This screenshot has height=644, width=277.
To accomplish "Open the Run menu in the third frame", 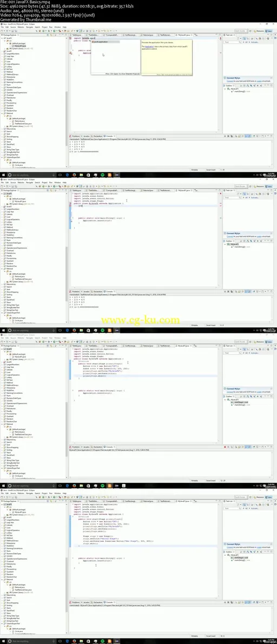I will click(50, 338).
